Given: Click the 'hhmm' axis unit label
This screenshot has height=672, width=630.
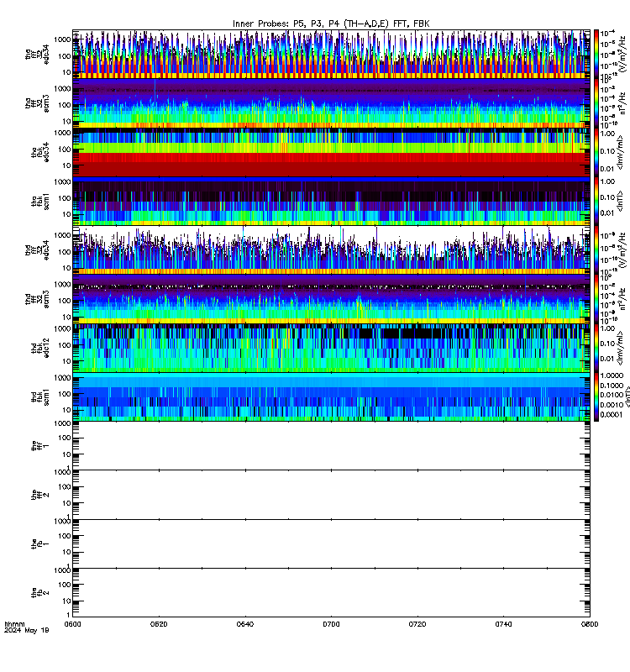Looking at the screenshot, I should coord(14,624).
